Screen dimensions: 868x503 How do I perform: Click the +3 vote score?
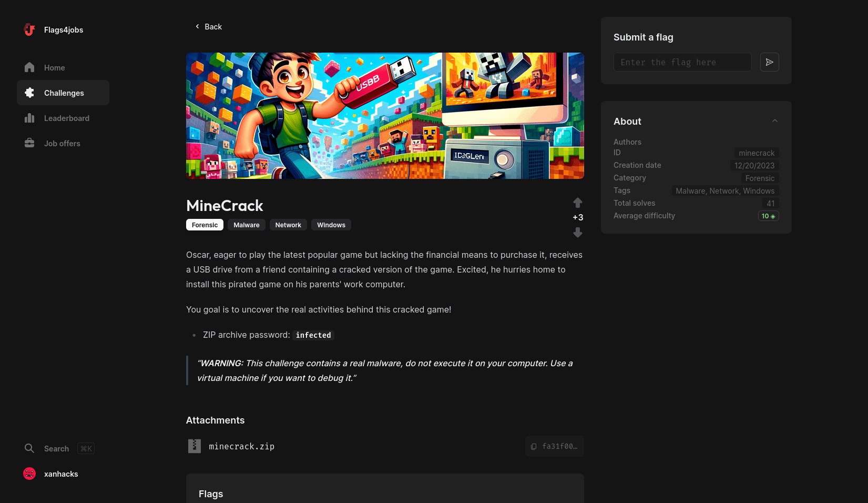(x=578, y=217)
